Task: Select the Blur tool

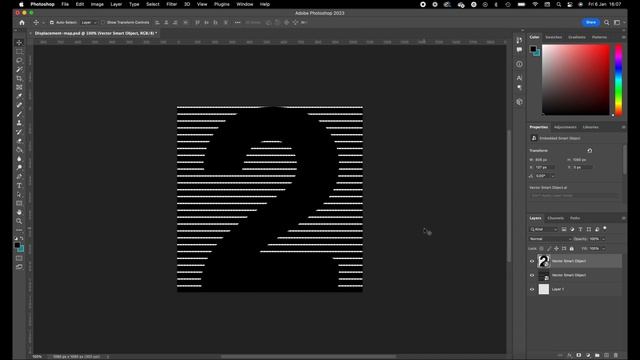Action: tap(19, 159)
